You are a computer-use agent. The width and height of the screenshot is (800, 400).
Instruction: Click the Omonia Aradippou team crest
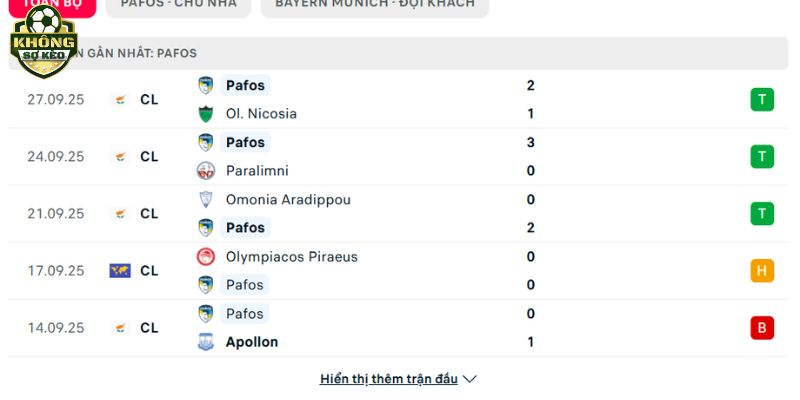click(206, 200)
